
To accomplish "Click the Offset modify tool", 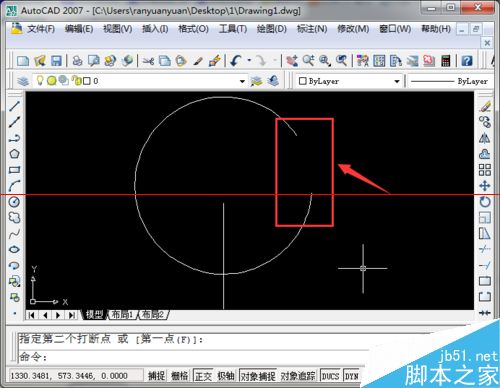I will [485, 154].
